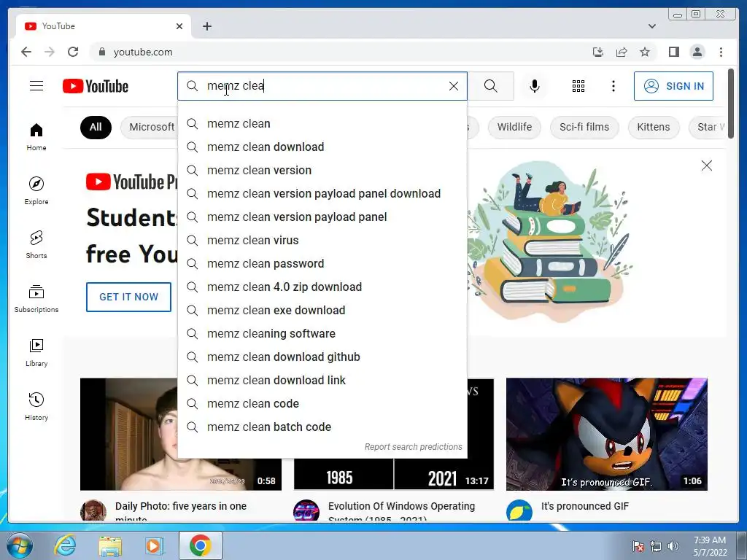Click the install app icon in address bar
This screenshot has width=747, height=560.
point(598,52)
